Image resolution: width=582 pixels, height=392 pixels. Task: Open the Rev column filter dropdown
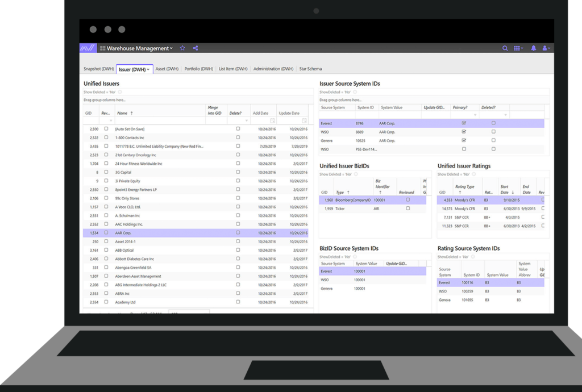[111, 120]
